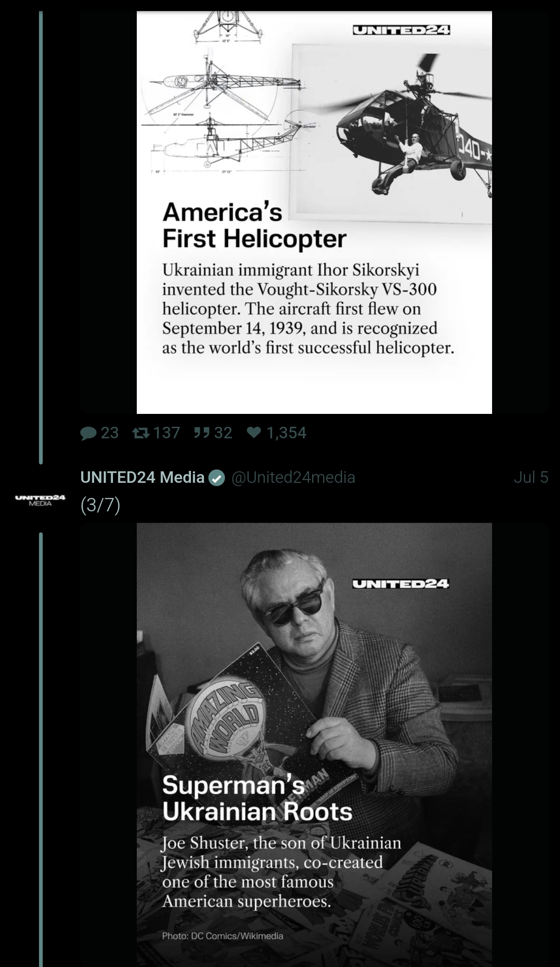Image resolution: width=560 pixels, height=967 pixels.
Task: Open the Jul 5 timestamp link
Action: 531,478
